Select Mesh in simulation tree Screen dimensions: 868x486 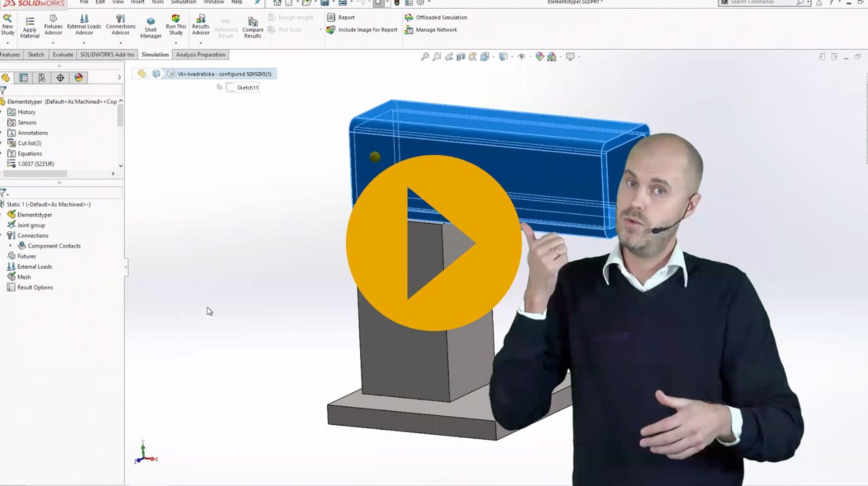pyautogui.click(x=24, y=277)
